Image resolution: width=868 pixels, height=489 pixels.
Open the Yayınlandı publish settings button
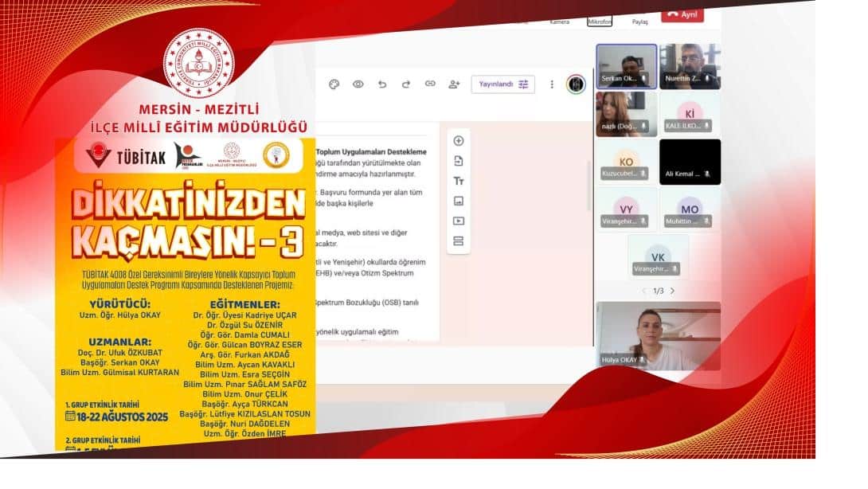tap(502, 84)
